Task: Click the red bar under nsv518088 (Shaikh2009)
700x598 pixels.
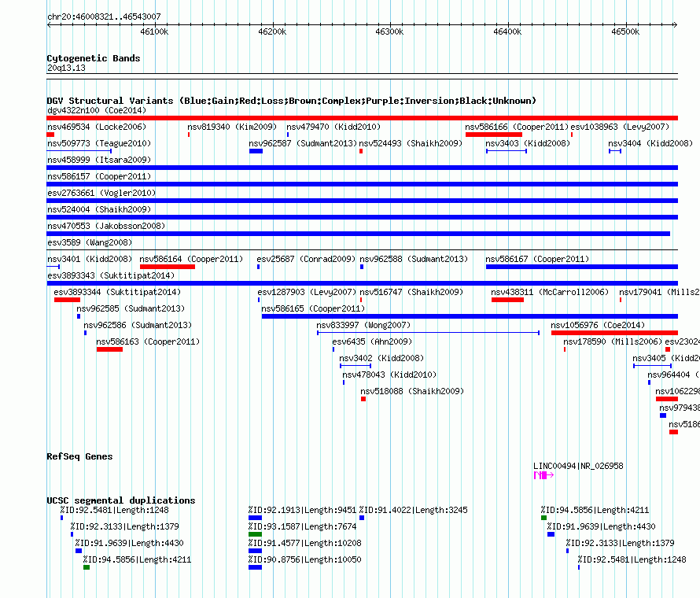Action: (363, 399)
